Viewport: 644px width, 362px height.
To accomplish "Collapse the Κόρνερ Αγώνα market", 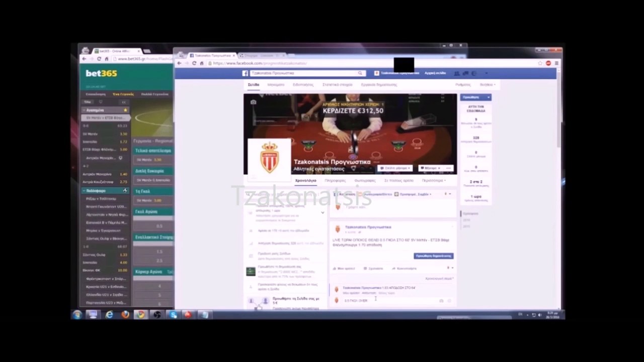I will point(153,271).
